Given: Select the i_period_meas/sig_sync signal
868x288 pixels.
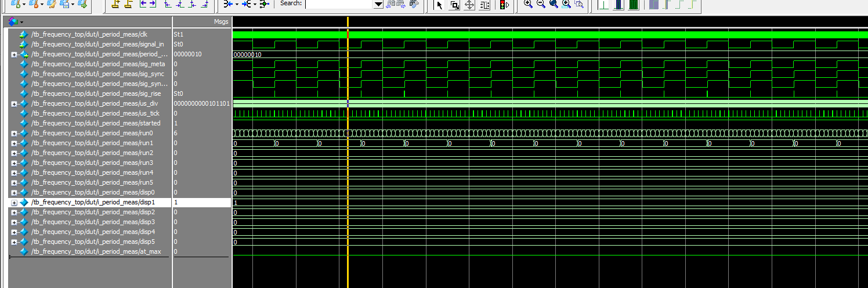Looking at the screenshot, I should click(x=97, y=74).
